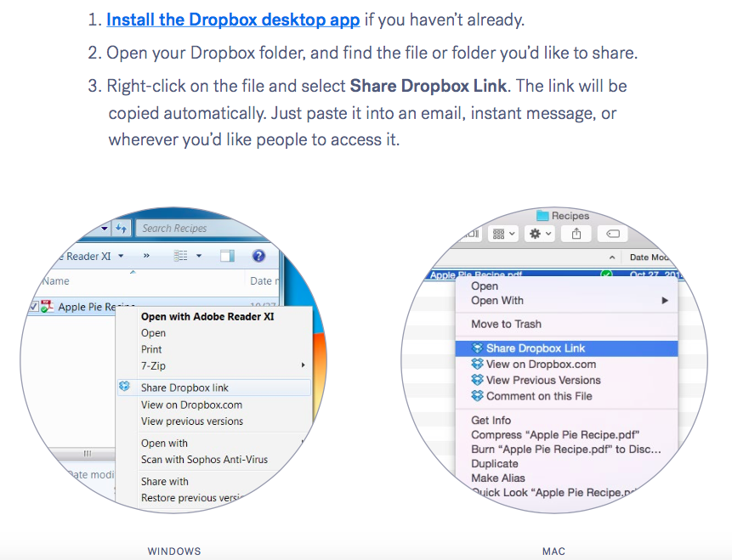Choose Duplicate in Mac context menu

pos(495,464)
